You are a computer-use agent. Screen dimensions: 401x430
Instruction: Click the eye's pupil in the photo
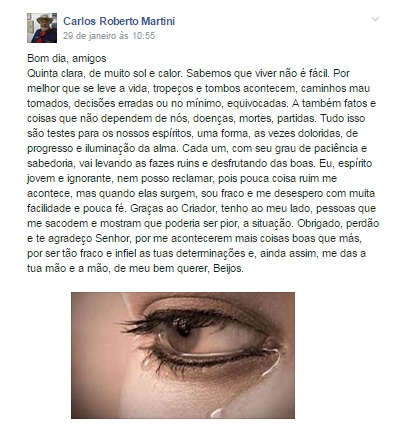point(182,330)
